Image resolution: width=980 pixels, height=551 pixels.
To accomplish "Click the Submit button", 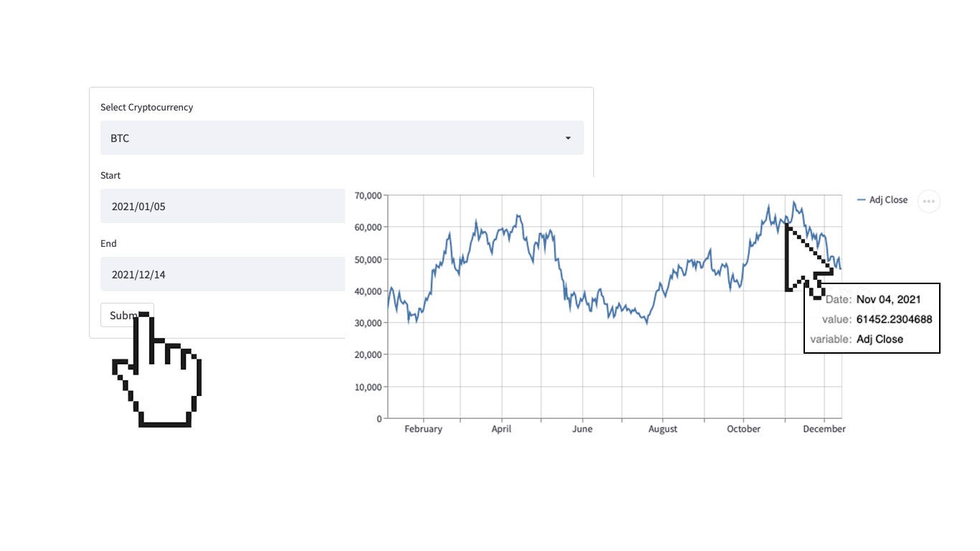I will (127, 315).
